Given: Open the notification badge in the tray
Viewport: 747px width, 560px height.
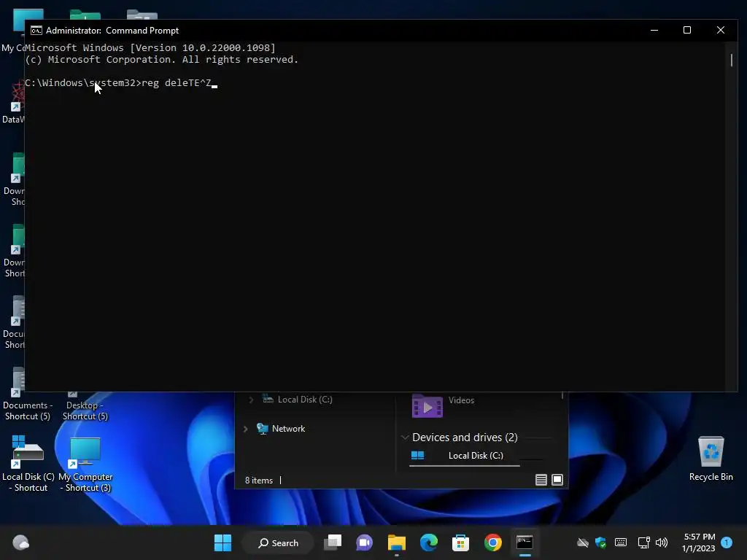Looking at the screenshot, I should pos(727,542).
